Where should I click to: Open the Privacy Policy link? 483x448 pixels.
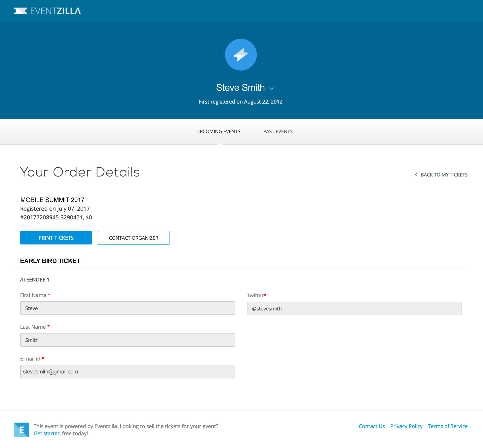click(x=406, y=426)
